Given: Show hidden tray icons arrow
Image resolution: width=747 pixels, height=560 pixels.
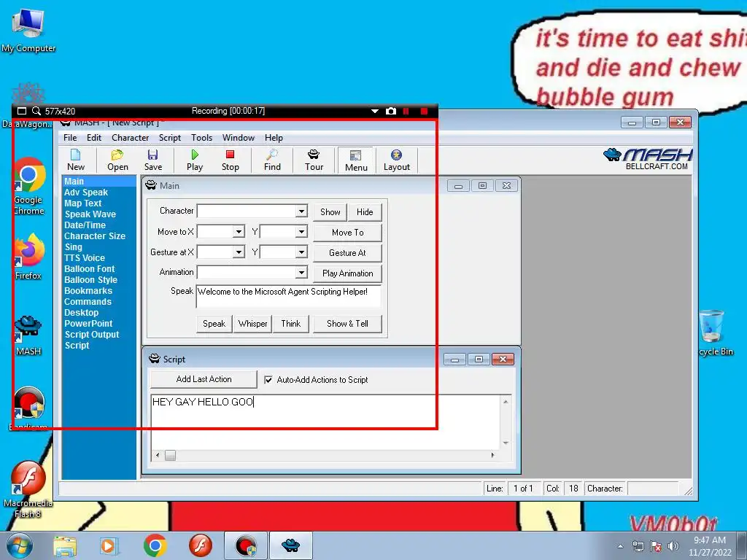Looking at the screenshot, I should (x=620, y=546).
